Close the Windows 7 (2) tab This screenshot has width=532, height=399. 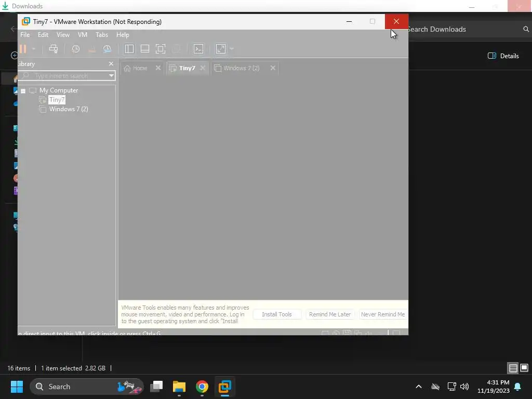click(x=273, y=68)
